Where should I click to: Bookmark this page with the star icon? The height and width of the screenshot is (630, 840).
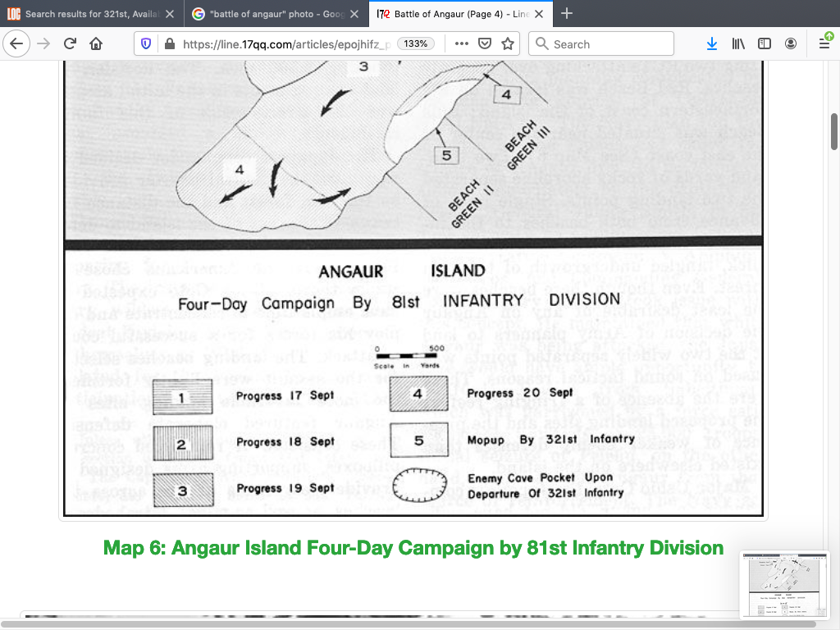(x=508, y=44)
